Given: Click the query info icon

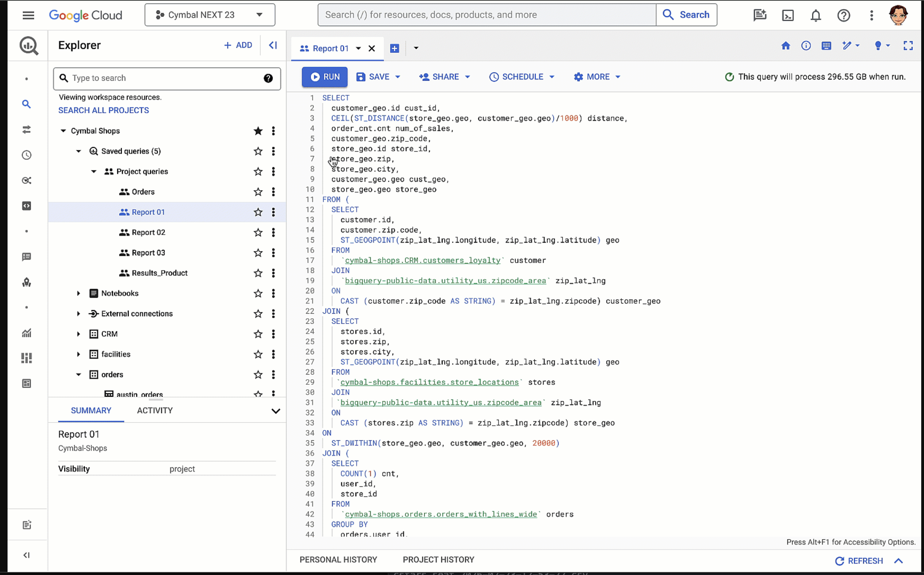Looking at the screenshot, I should (x=806, y=46).
